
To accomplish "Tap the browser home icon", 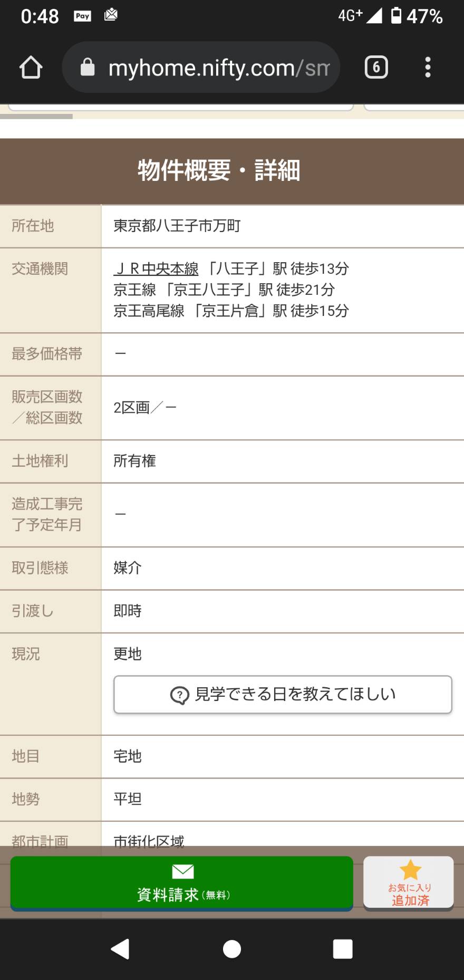I will [x=31, y=68].
